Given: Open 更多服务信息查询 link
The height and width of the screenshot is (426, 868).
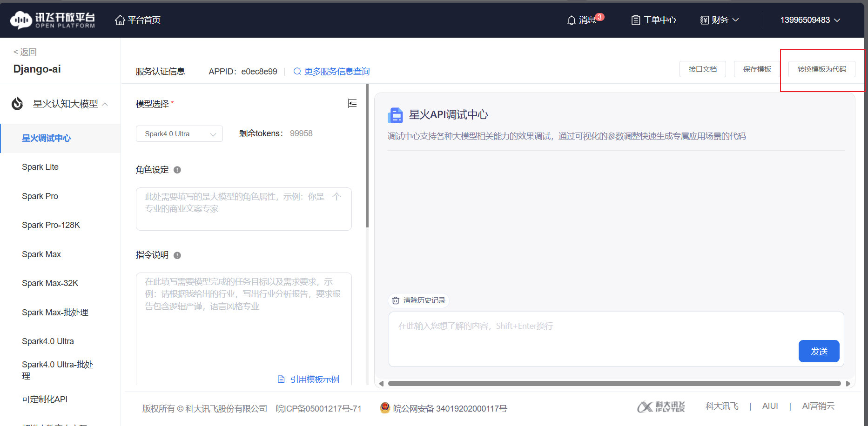Looking at the screenshot, I should click(332, 71).
